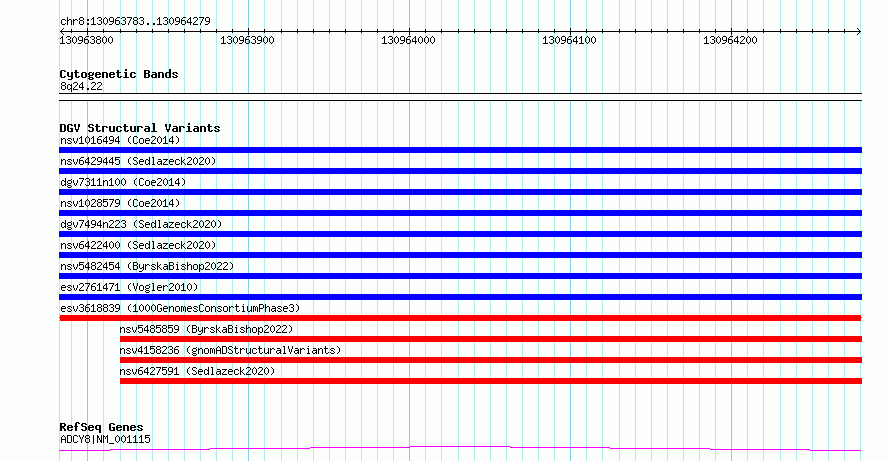Click the nsv5482454 (ByrskaBishop2022) label

coord(147,266)
